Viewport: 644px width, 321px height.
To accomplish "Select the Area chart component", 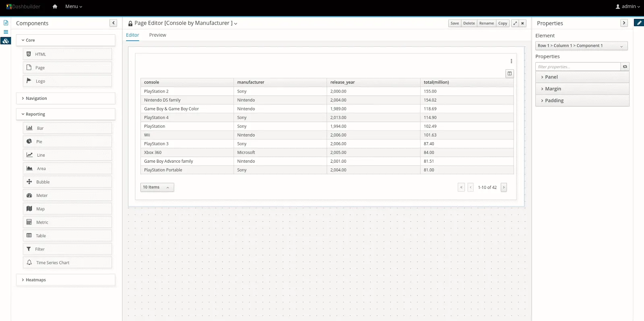I will 67,168.
